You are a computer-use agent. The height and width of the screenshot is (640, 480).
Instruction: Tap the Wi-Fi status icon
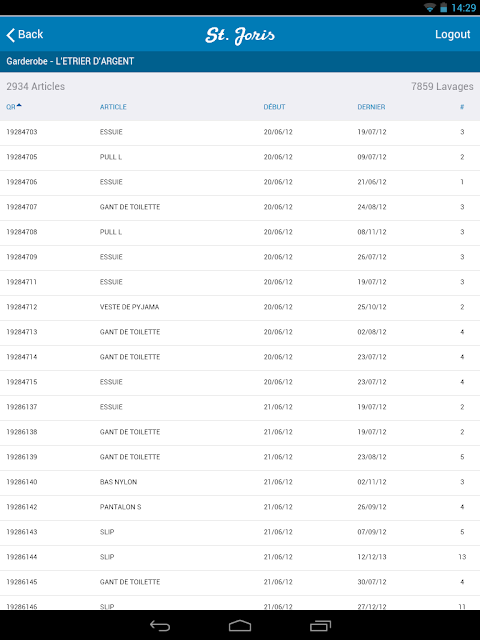point(429,7)
